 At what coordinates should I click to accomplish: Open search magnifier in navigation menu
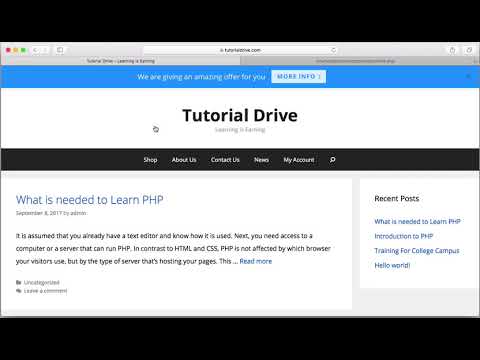pos(332,160)
